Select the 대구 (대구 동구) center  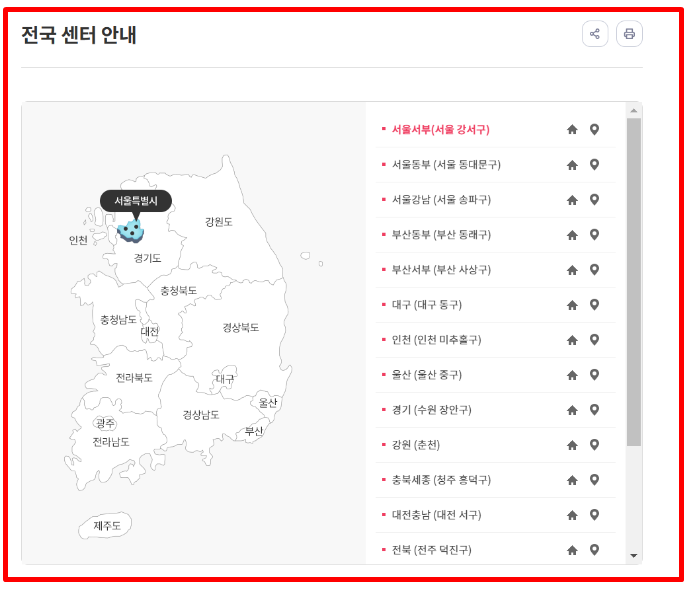click(427, 305)
